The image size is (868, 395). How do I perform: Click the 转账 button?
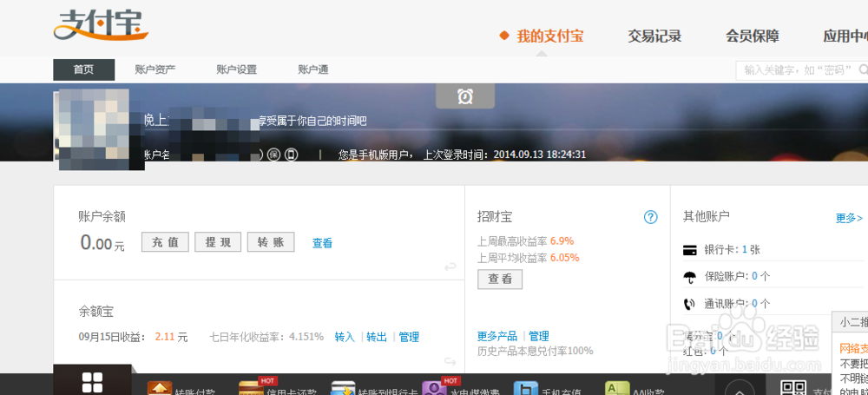pyautogui.click(x=271, y=242)
